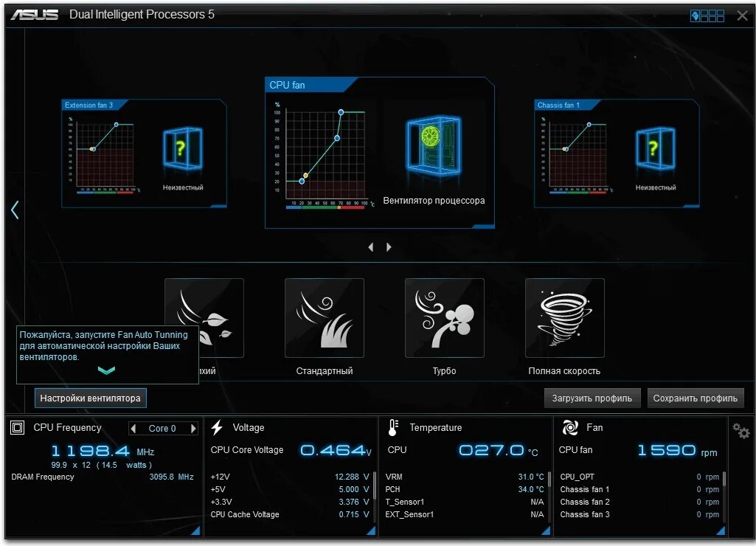Click the Полная скорость mode label

pyautogui.click(x=564, y=371)
